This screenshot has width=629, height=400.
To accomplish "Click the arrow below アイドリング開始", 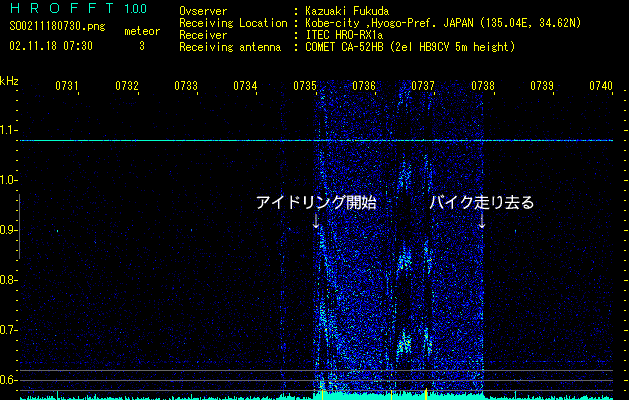I will pos(317,221).
